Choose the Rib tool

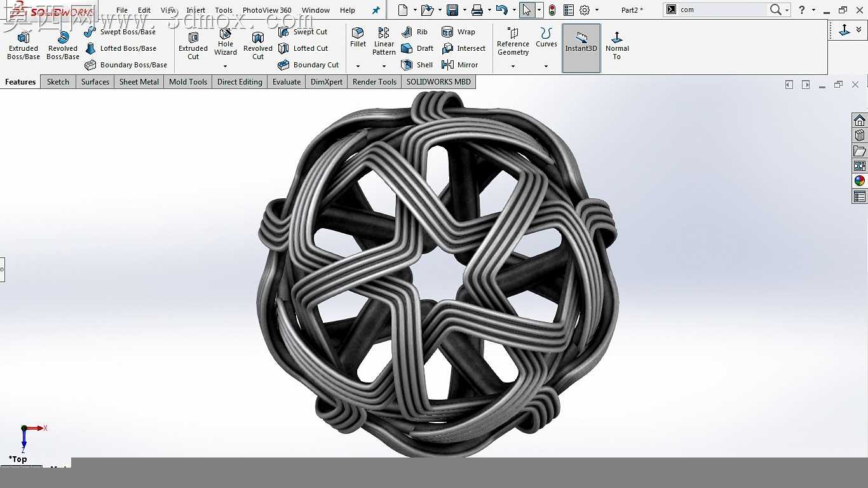[414, 32]
